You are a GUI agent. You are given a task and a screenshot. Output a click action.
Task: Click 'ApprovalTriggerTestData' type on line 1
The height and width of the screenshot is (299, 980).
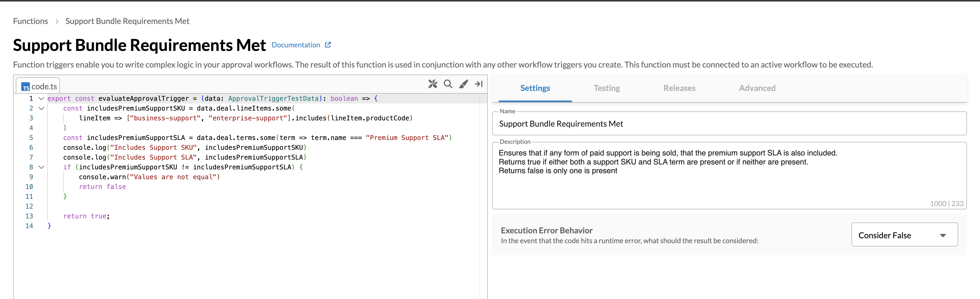coord(273,99)
